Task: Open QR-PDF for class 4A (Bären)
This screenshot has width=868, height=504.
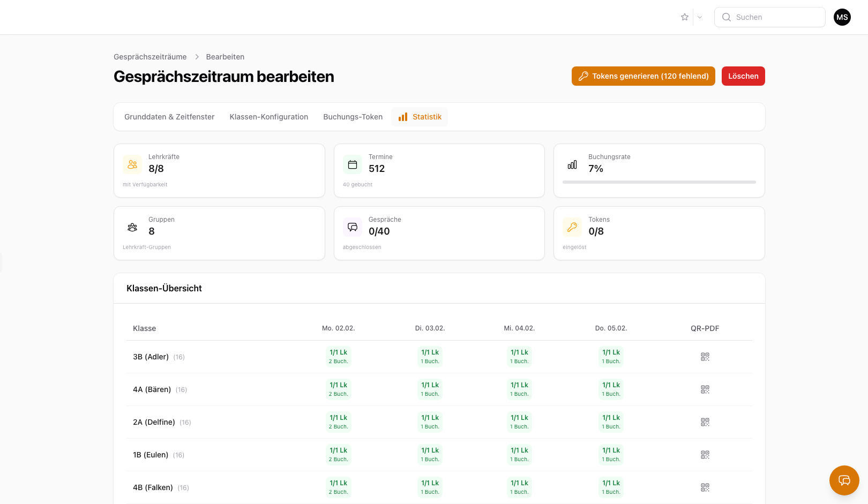Action: tap(705, 389)
